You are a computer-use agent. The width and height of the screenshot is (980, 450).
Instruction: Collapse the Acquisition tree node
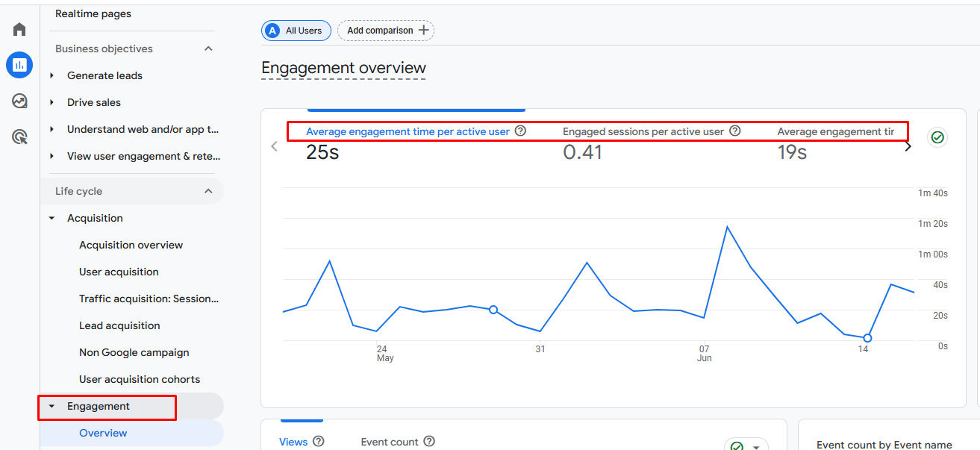pos(52,218)
